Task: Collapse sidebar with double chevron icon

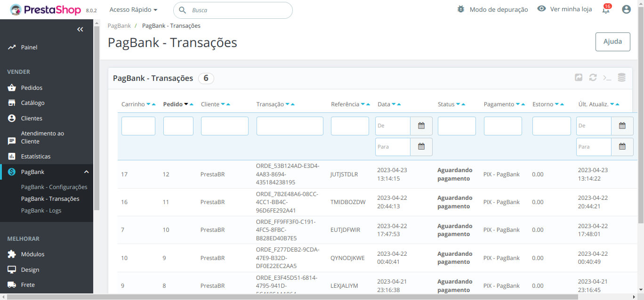Action: tap(80, 30)
